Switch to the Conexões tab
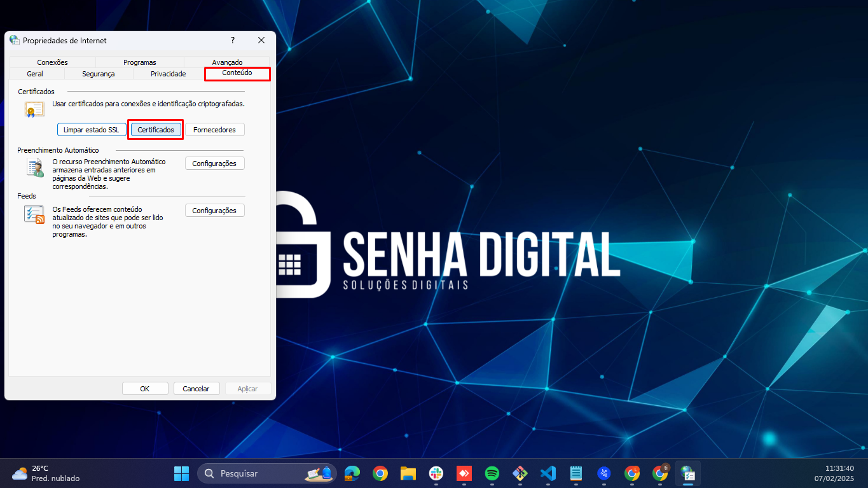This screenshot has height=488, width=868. 52,62
